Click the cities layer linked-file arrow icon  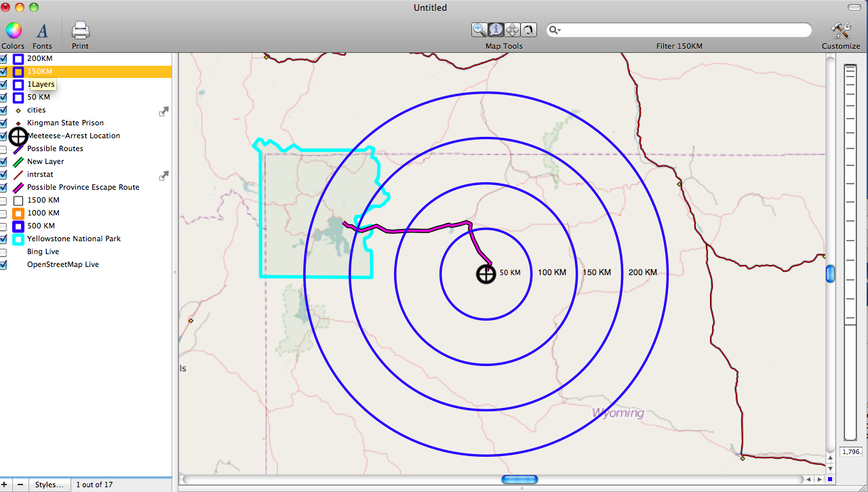click(163, 112)
